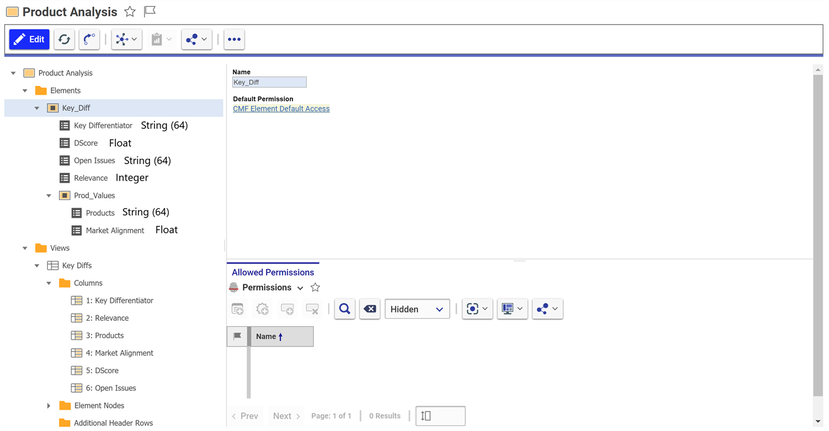Run search with the magnifying glass icon

pyautogui.click(x=344, y=309)
